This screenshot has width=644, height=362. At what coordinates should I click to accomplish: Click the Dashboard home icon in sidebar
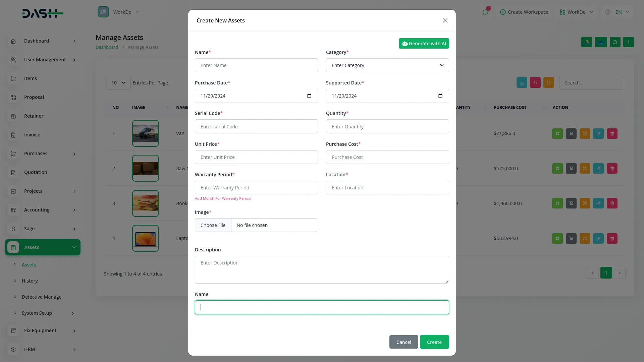[13, 41]
